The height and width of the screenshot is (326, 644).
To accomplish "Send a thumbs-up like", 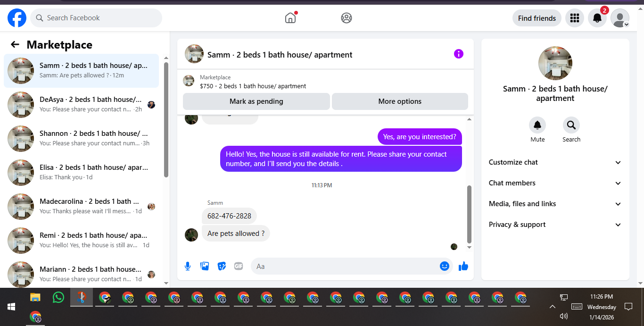I will pos(463,266).
